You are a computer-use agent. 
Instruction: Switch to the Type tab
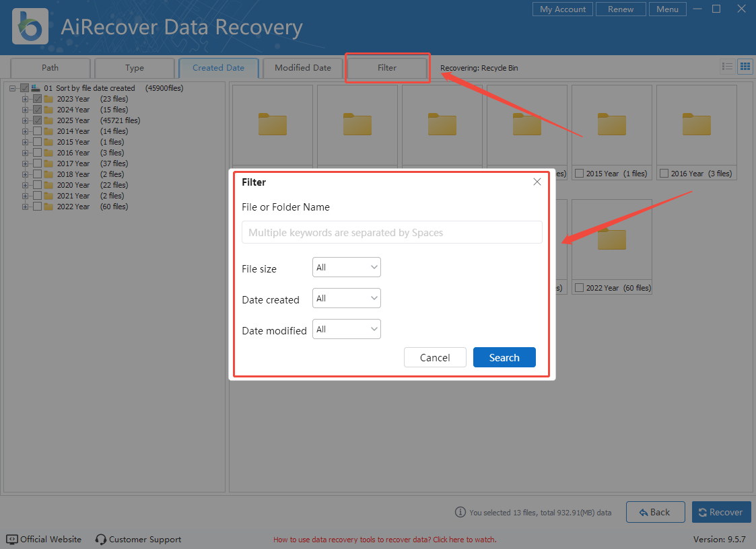[x=135, y=68]
